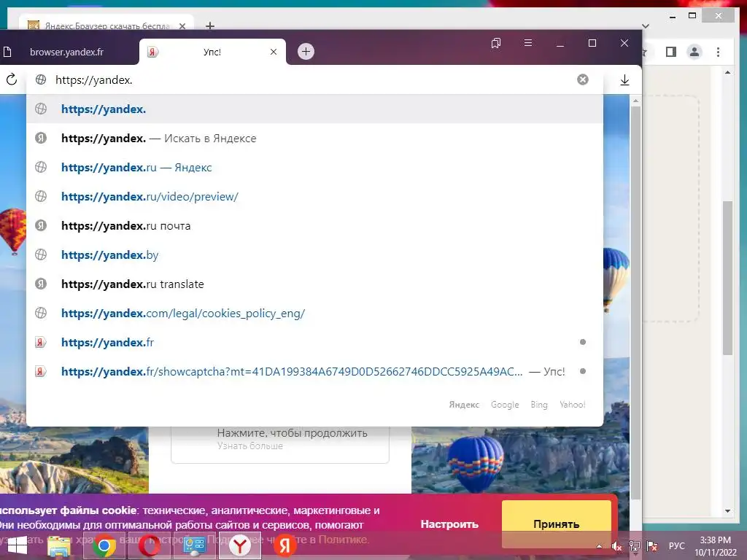Open the cookies_policy_eng suggestion
The image size is (747, 560).
(x=314, y=313)
